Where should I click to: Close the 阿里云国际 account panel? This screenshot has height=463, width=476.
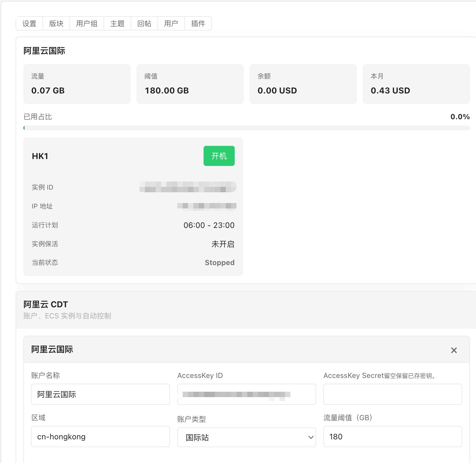pyautogui.click(x=454, y=350)
